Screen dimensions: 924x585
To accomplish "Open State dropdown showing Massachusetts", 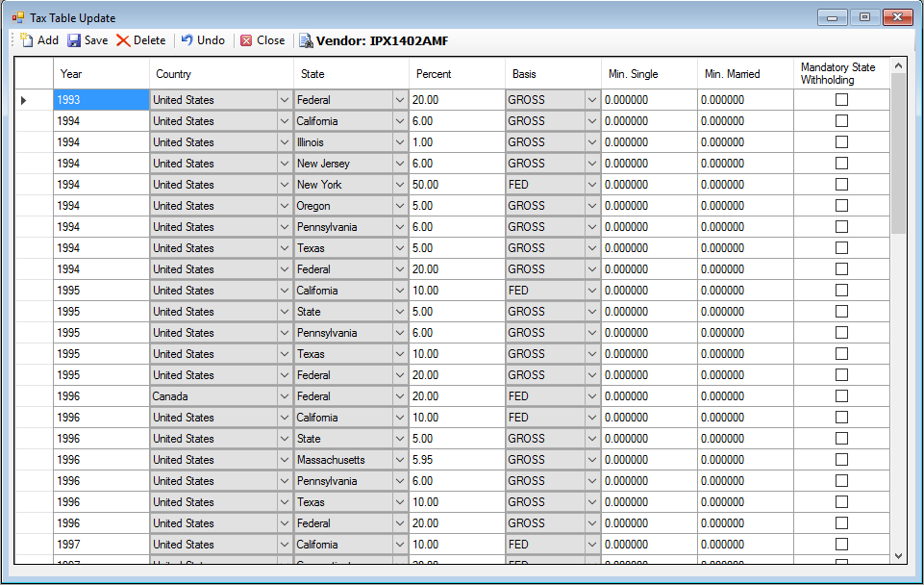I will click(400, 460).
